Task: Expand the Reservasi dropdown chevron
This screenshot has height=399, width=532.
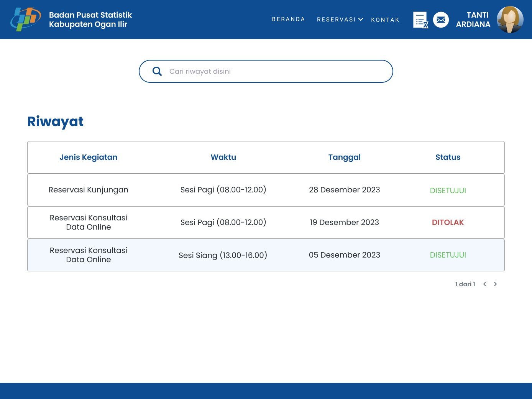Action: 361,19
